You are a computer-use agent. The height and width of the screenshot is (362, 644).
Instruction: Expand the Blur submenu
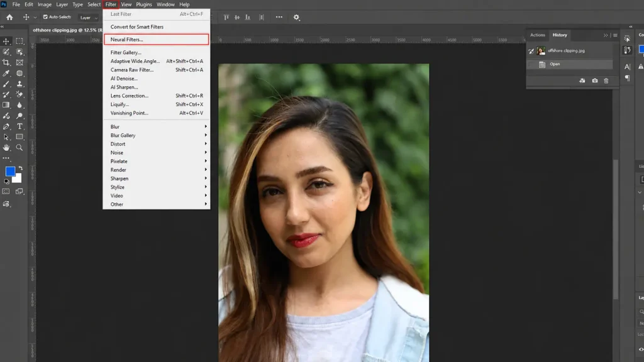tap(157, 126)
